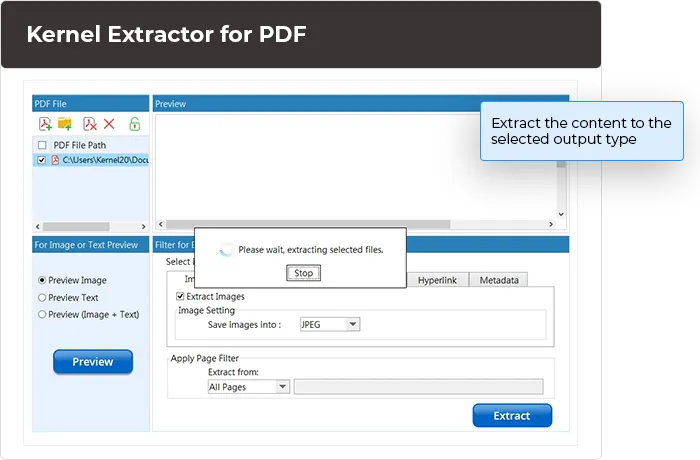Screen dimensions: 700x460
Task: Click the file list horizontal scrollbar thumb
Action: 76,226
